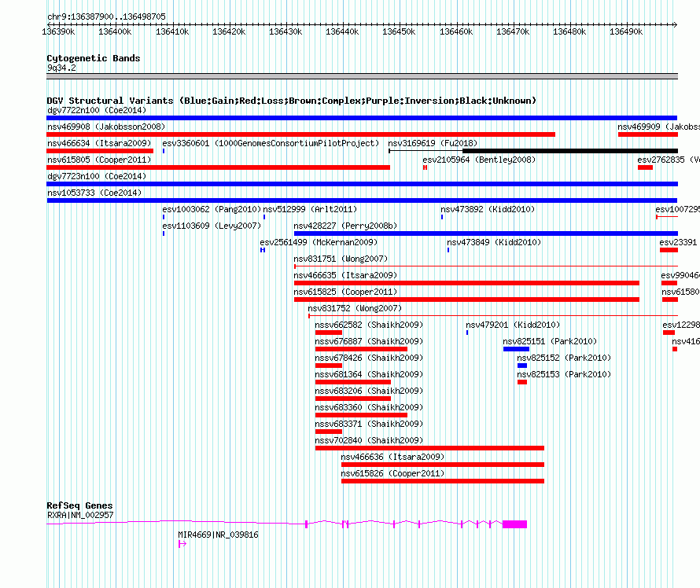
Task: Click nssv681364 (Shaikh2009) variant label
Action: 369,374
